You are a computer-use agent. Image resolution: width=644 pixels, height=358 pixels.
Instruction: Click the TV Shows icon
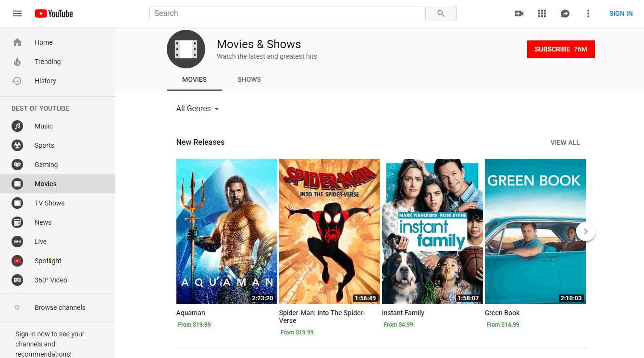click(17, 203)
